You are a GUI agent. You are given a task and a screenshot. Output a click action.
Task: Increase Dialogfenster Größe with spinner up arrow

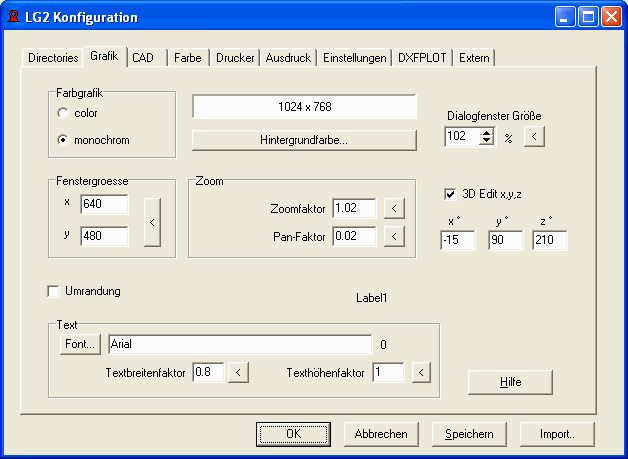click(x=487, y=133)
